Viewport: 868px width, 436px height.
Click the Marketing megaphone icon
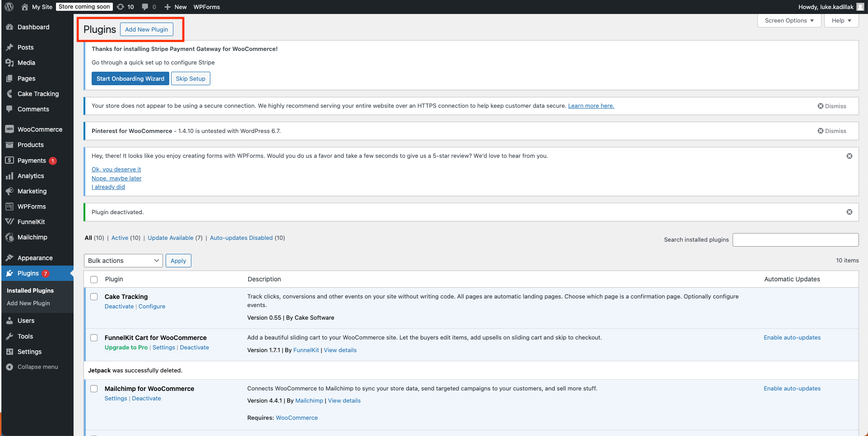point(9,191)
